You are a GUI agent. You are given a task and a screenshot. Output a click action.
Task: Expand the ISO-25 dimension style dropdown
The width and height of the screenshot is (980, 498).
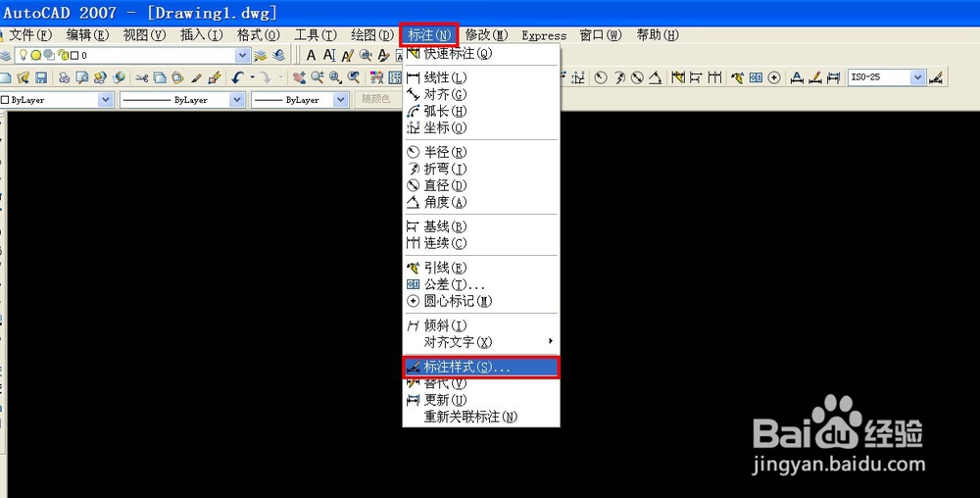point(917,77)
